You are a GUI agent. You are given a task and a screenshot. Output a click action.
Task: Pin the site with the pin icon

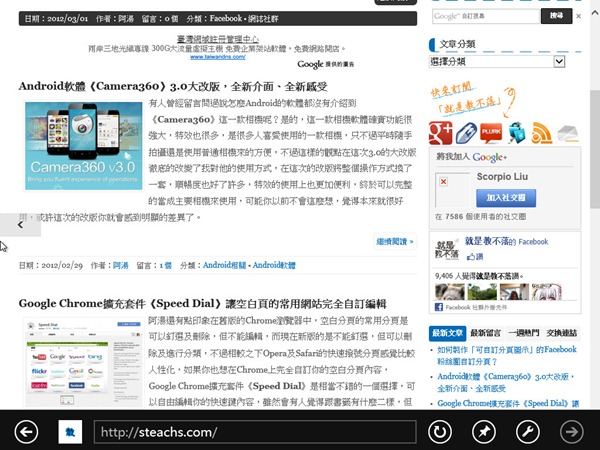(484, 432)
